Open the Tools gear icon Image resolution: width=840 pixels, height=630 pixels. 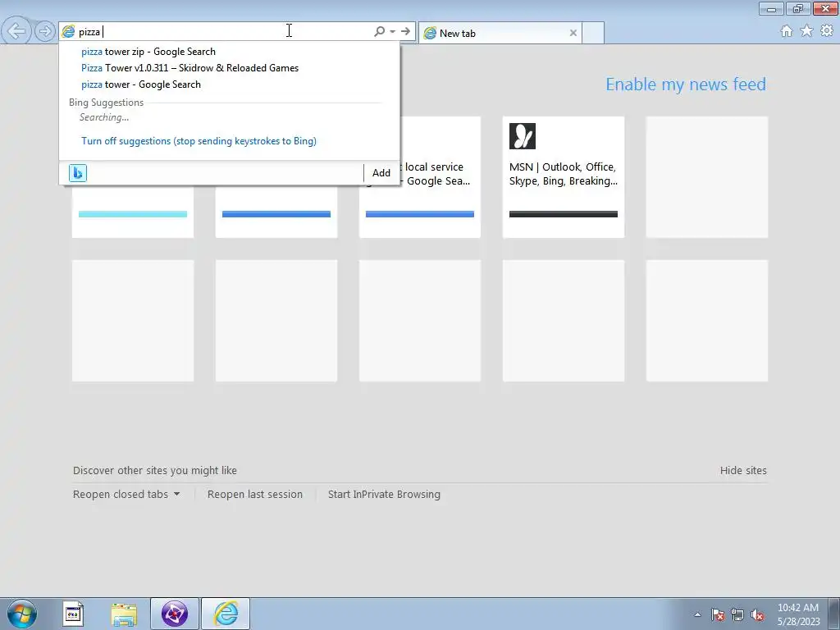click(827, 31)
